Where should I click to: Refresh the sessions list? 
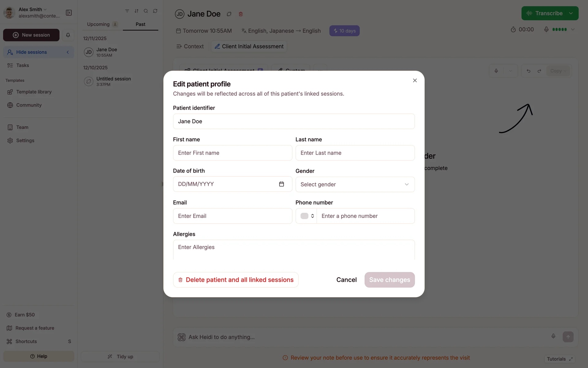[155, 11]
